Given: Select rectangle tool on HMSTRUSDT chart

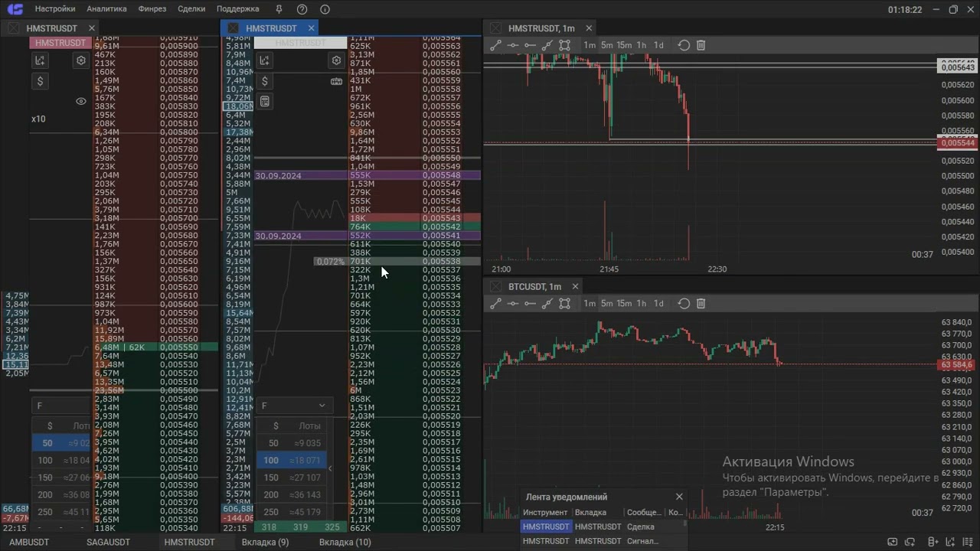Looking at the screenshot, I should tap(564, 45).
